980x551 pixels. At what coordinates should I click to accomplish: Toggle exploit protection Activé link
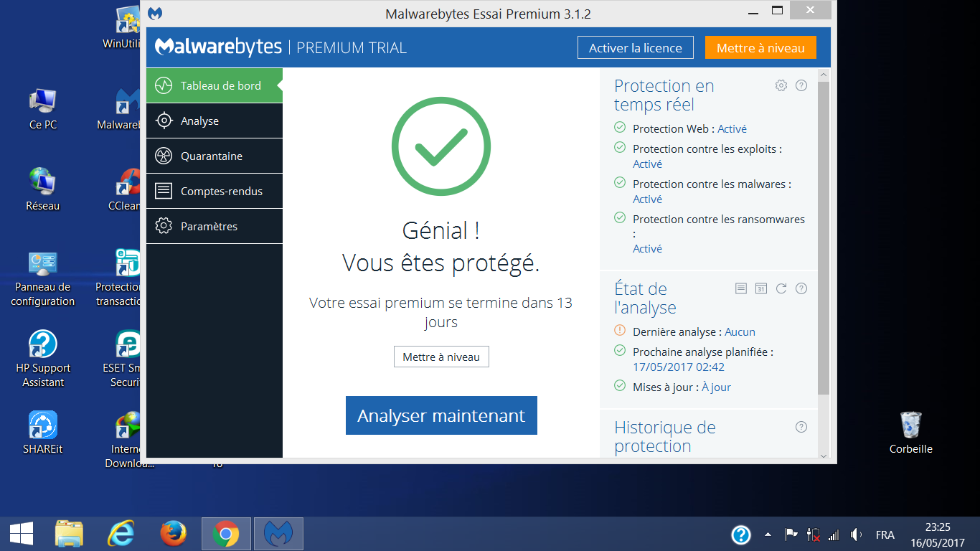(647, 164)
